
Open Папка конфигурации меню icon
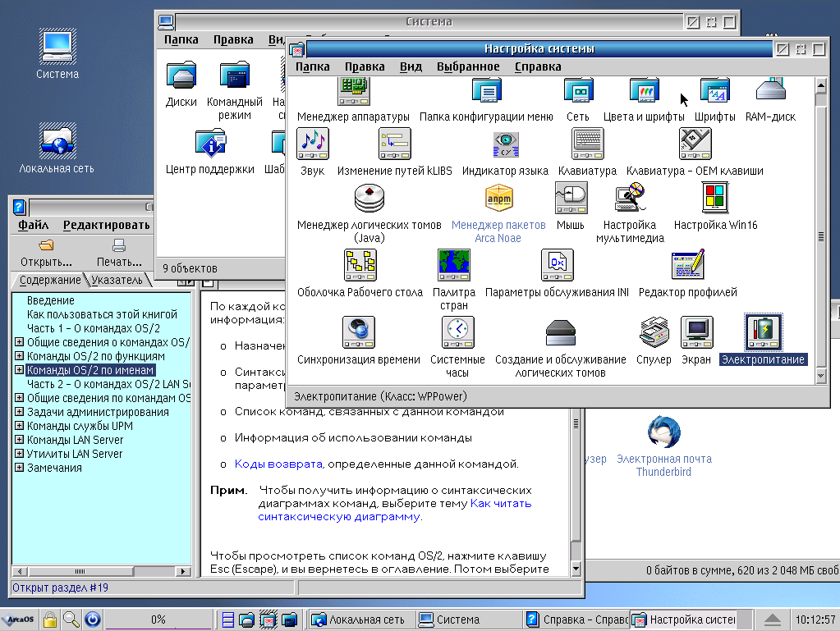point(486,91)
